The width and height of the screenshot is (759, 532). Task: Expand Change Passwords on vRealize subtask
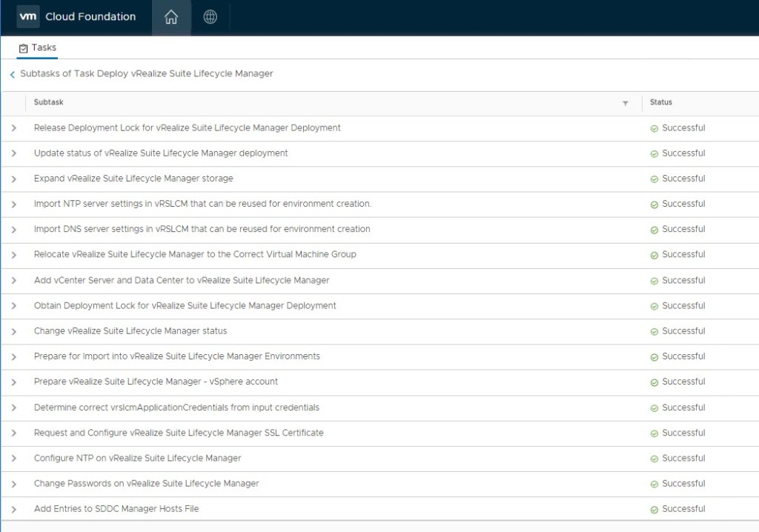(13, 484)
